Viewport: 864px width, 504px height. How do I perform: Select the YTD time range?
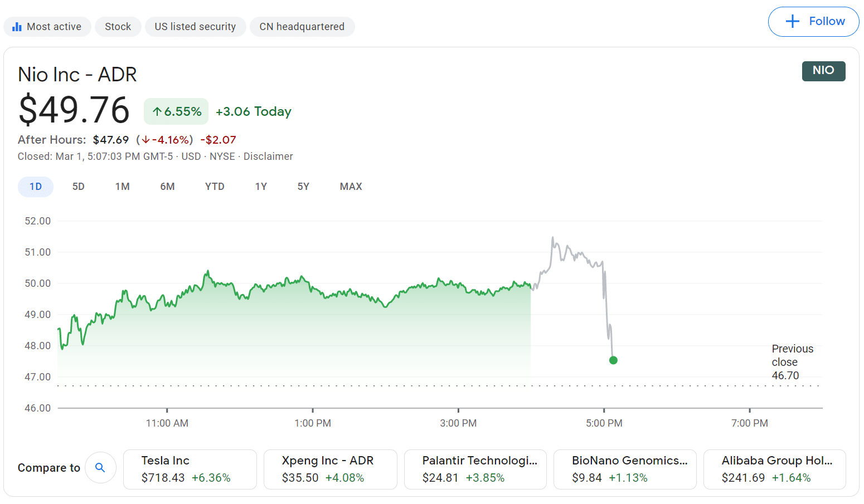tap(215, 187)
